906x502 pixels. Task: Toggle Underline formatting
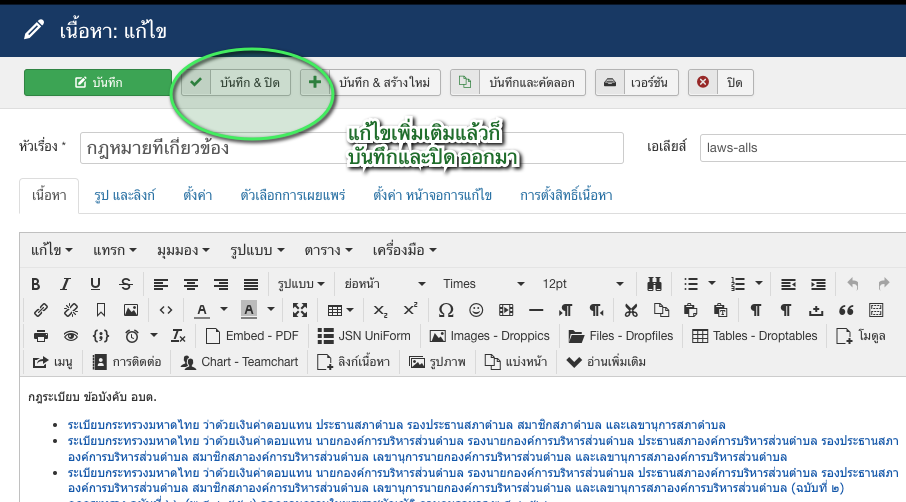(95, 284)
